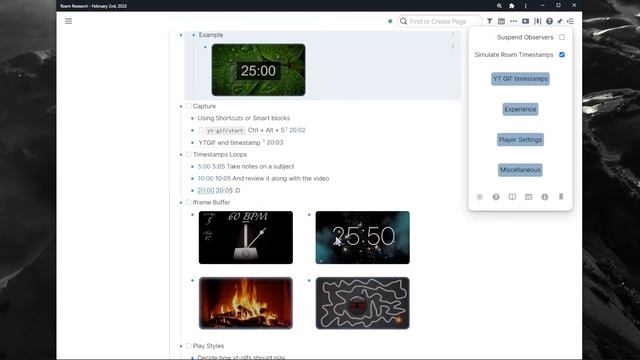This screenshot has width=640, height=360.
Task: Click the "YTGIF end timestamp" text
Action: (229, 142)
